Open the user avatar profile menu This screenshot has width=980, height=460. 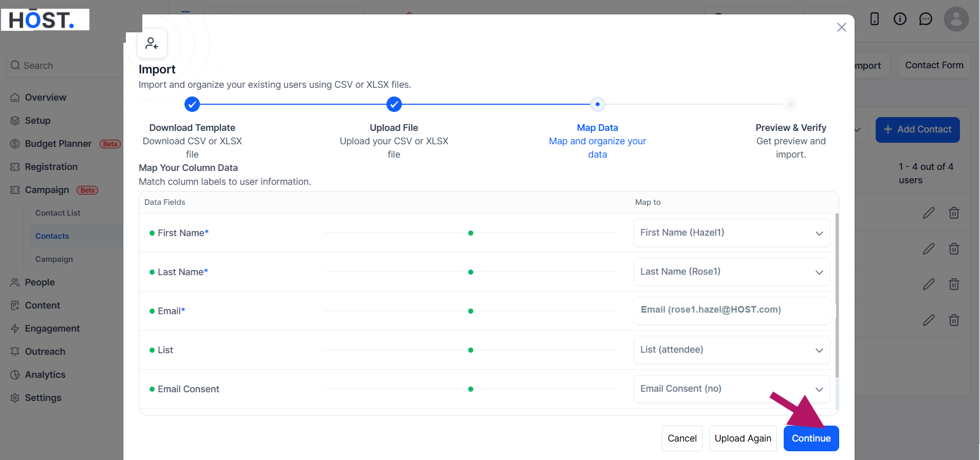pyautogui.click(x=956, y=19)
